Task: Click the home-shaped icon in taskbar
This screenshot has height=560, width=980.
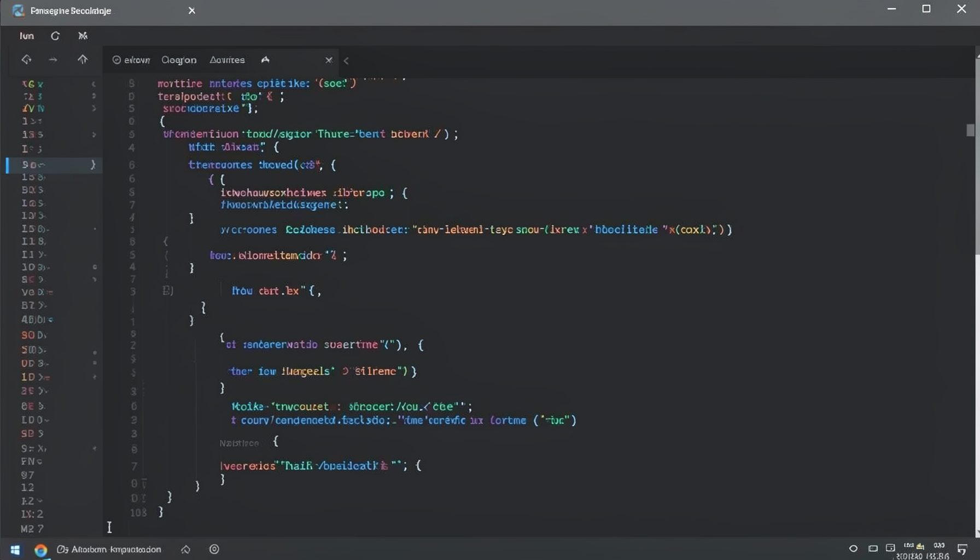Action: point(185,549)
